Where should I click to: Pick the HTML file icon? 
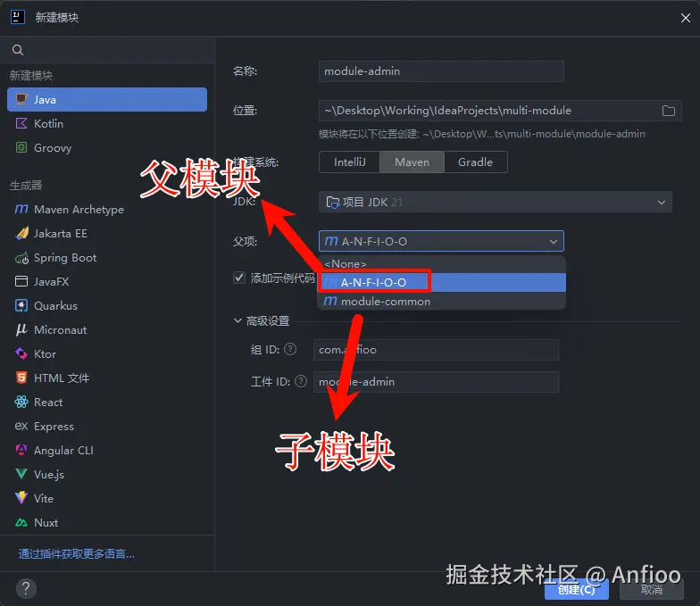pos(21,378)
